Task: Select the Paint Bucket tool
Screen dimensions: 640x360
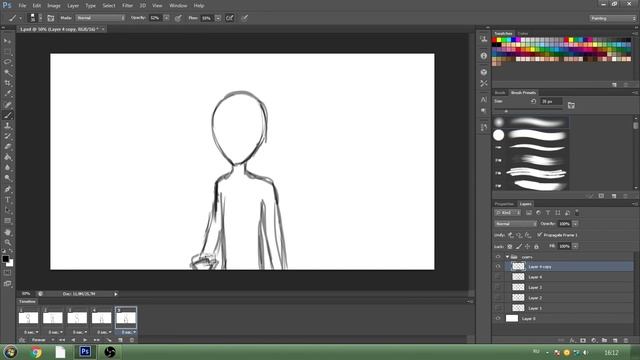Action: [x=7, y=157]
